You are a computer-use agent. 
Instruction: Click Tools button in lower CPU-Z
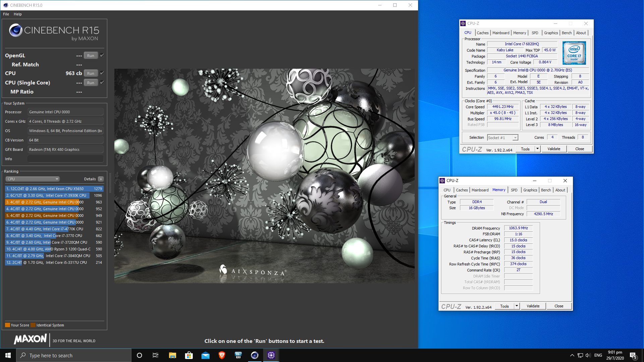(x=505, y=306)
